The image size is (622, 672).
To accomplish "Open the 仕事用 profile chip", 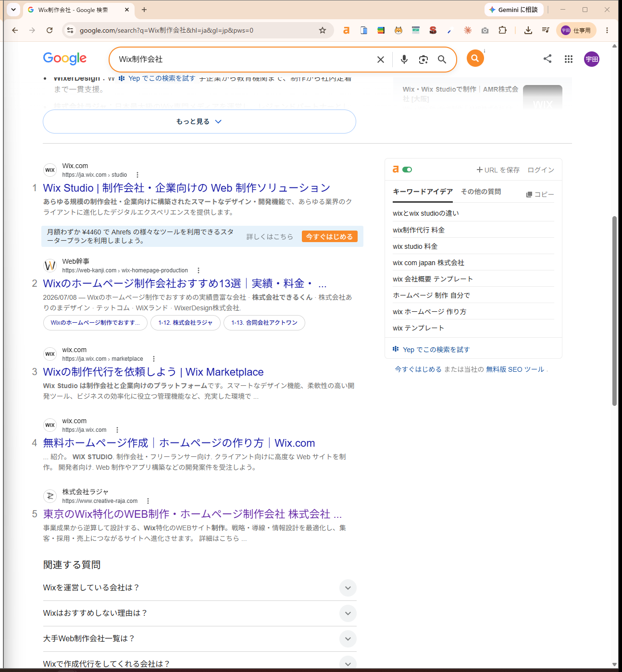I will [576, 30].
